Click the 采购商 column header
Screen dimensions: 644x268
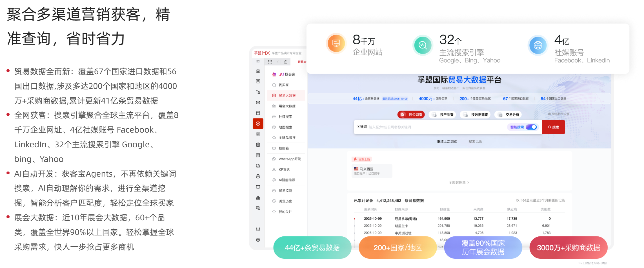478,209
